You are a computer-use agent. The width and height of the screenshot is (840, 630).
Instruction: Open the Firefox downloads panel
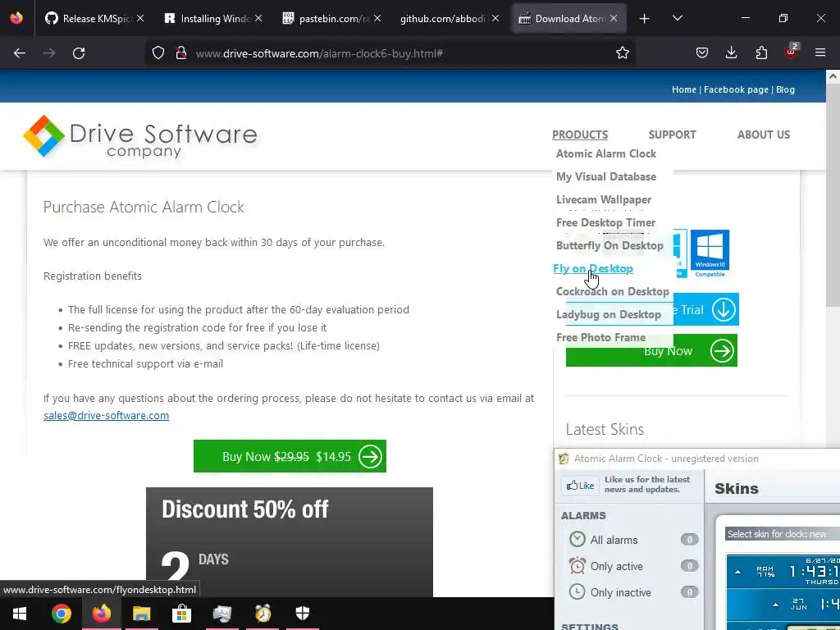(731, 53)
